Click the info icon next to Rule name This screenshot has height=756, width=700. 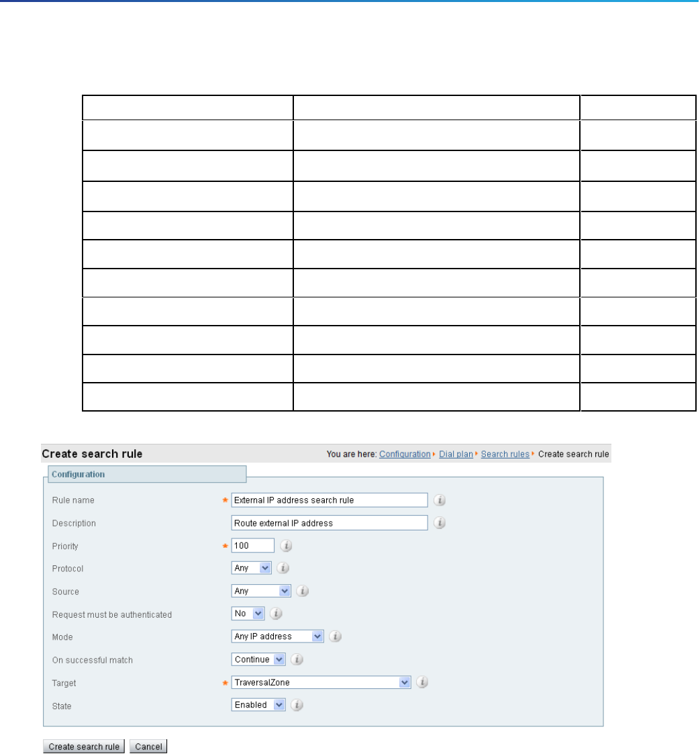click(439, 500)
